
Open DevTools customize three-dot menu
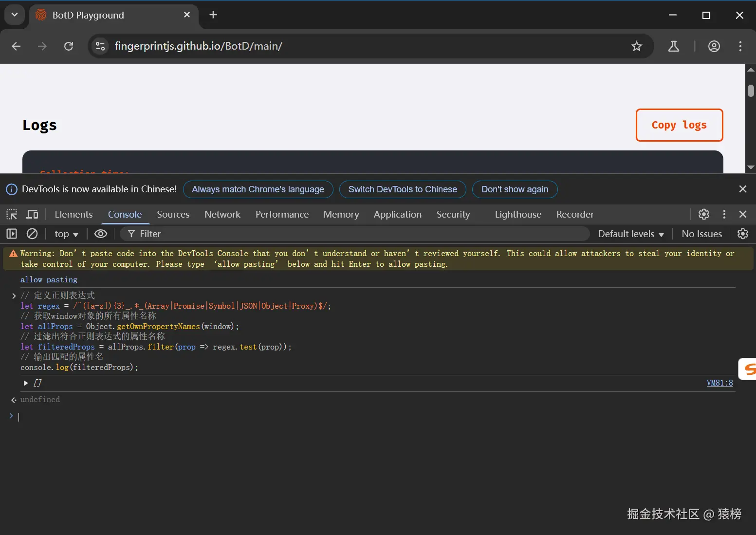pos(724,214)
